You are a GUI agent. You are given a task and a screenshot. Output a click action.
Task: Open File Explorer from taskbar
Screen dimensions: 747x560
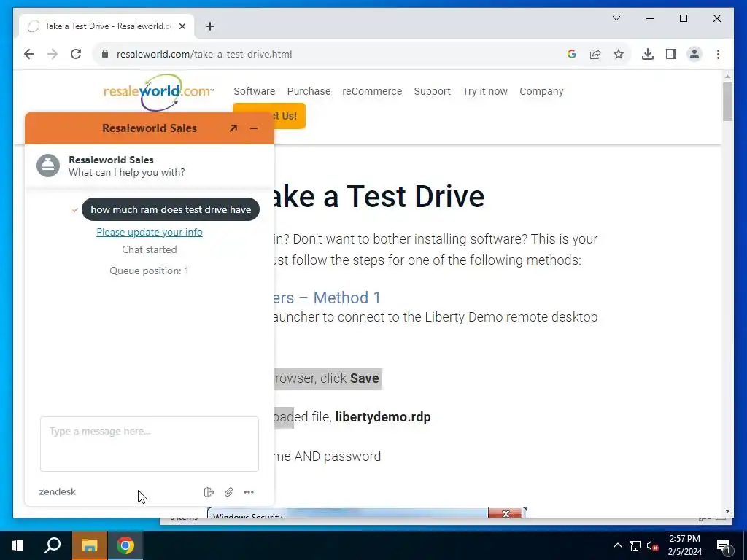pos(89,545)
